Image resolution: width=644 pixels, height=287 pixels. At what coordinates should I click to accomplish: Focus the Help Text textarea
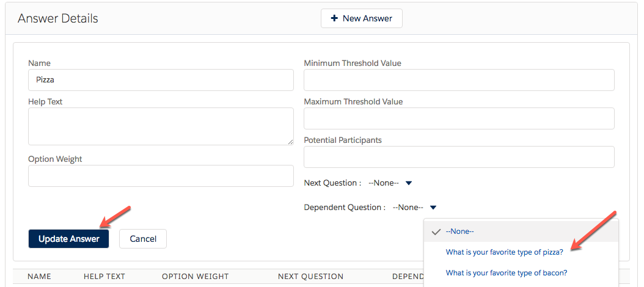(x=161, y=126)
